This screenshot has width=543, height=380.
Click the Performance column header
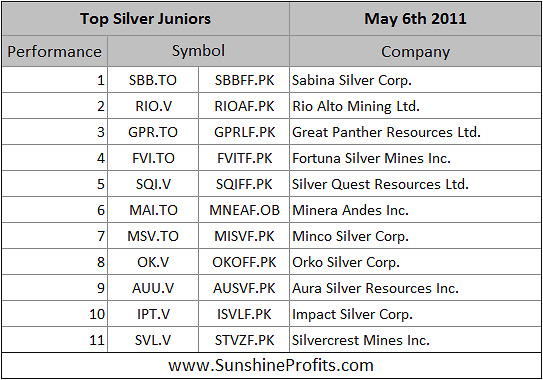54,51
